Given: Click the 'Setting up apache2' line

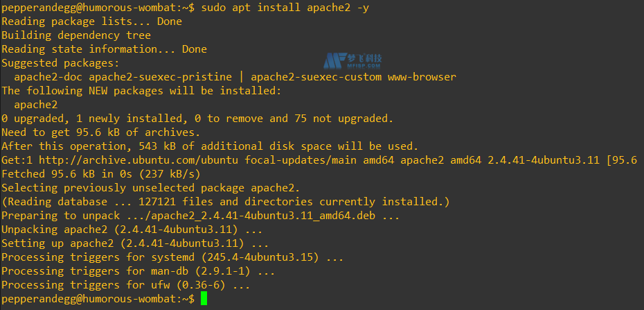Looking at the screenshot, I should pyautogui.click(x=136, y=243).
